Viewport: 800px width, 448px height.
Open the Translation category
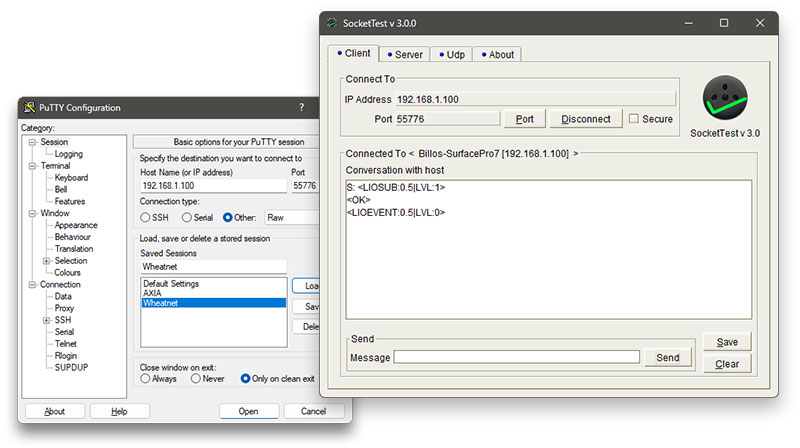click(x=74, y=249)
